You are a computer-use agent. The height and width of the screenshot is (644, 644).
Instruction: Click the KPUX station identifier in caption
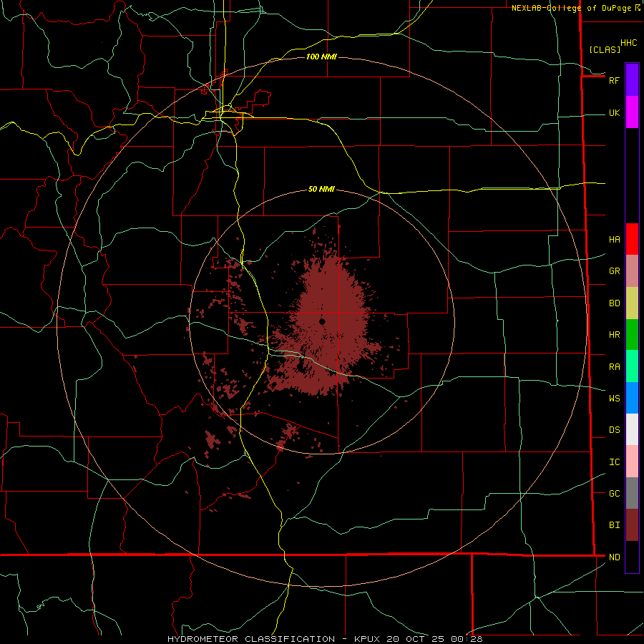[x=368, y=639]
